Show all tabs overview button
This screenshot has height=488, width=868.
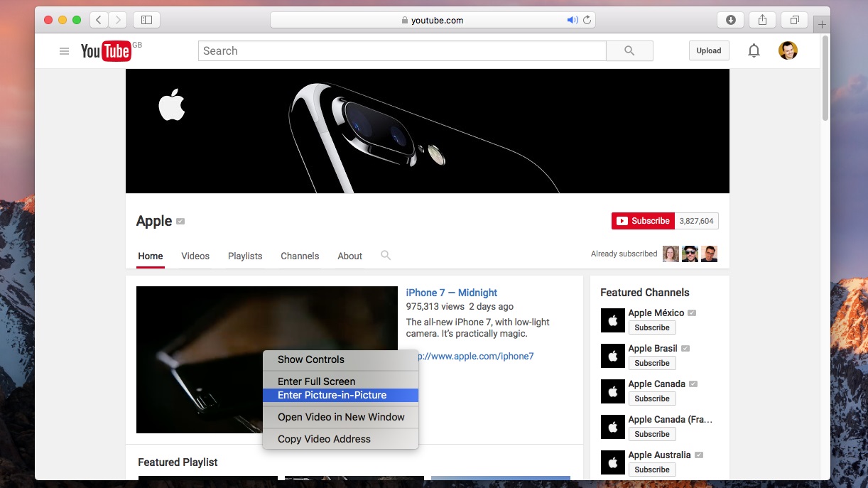point(795,20)
